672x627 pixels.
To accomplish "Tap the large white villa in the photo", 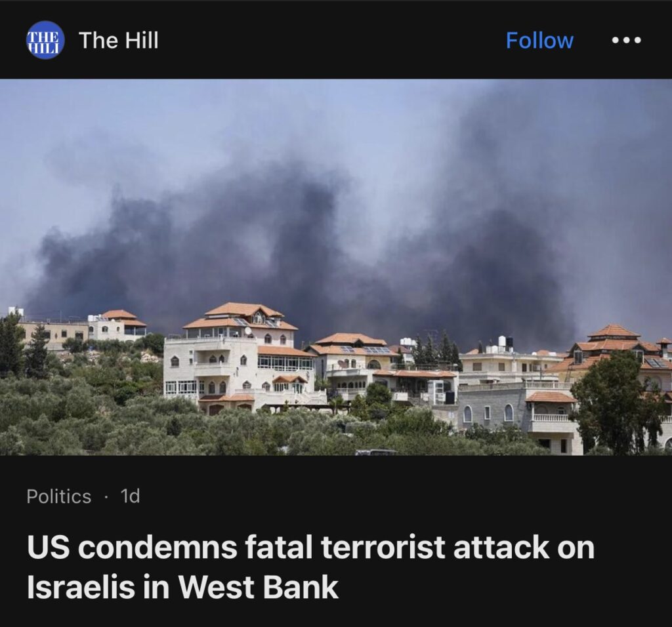I will [x=240, y=357].
